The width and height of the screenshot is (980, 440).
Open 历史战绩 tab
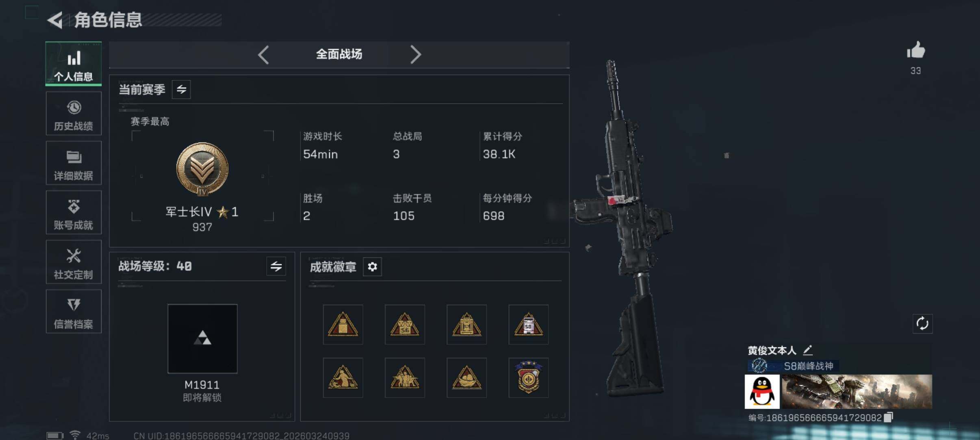tap(74, 113)
